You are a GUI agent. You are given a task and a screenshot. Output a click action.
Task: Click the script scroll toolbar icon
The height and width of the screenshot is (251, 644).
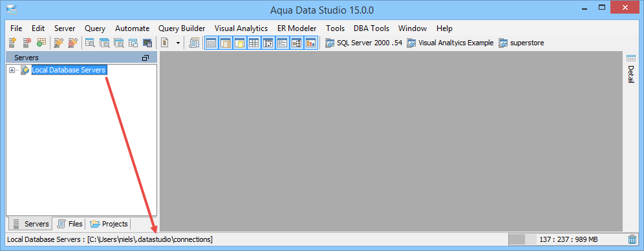(194, 42)
